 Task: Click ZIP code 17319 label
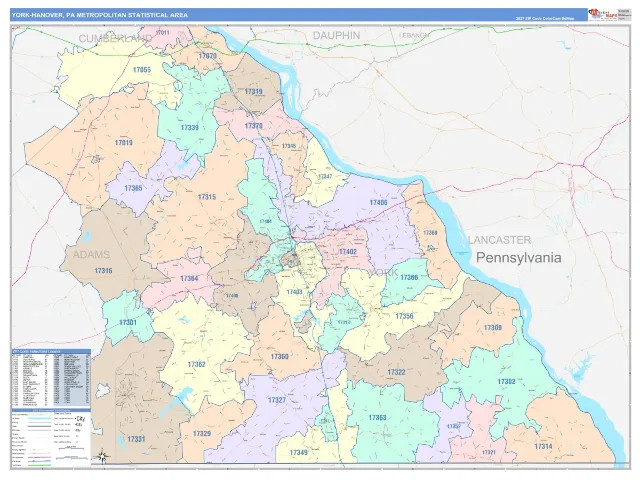click(253, 91)
